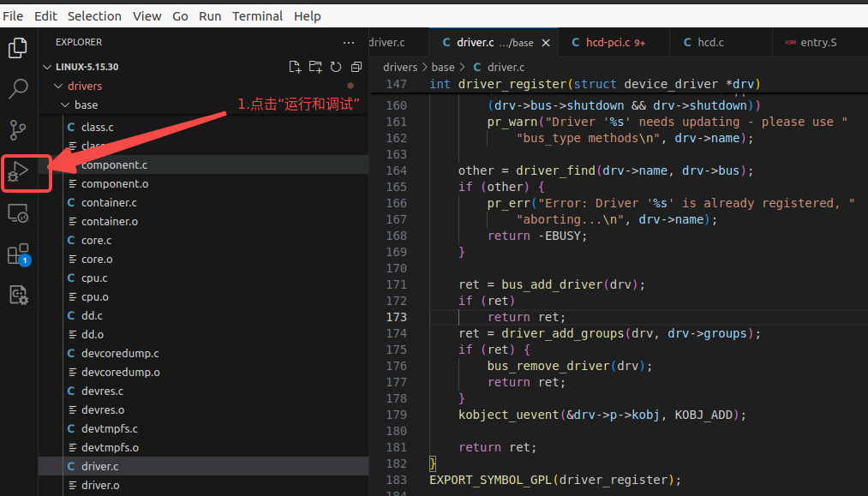
Task: Open the View menu
Action: click(147, 16)
